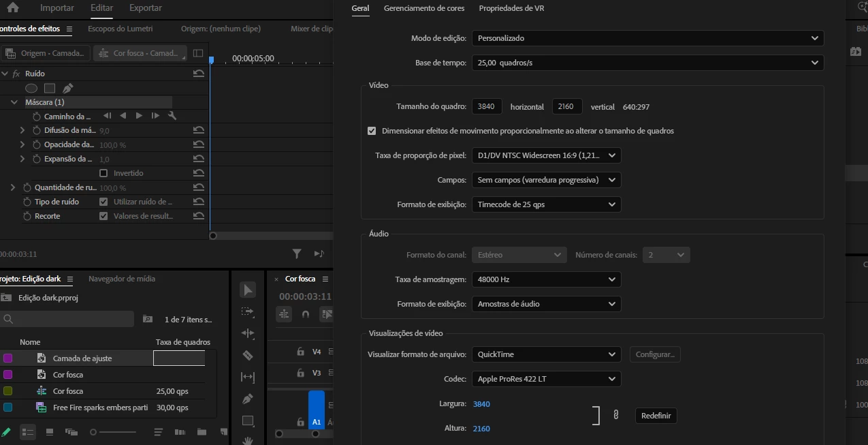
Task: Track mask backward one frame
Action: pos(108,116)
